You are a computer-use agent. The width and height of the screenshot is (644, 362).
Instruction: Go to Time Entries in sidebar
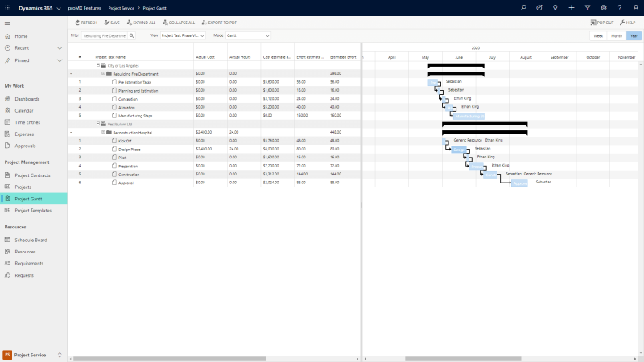[28, 122]
